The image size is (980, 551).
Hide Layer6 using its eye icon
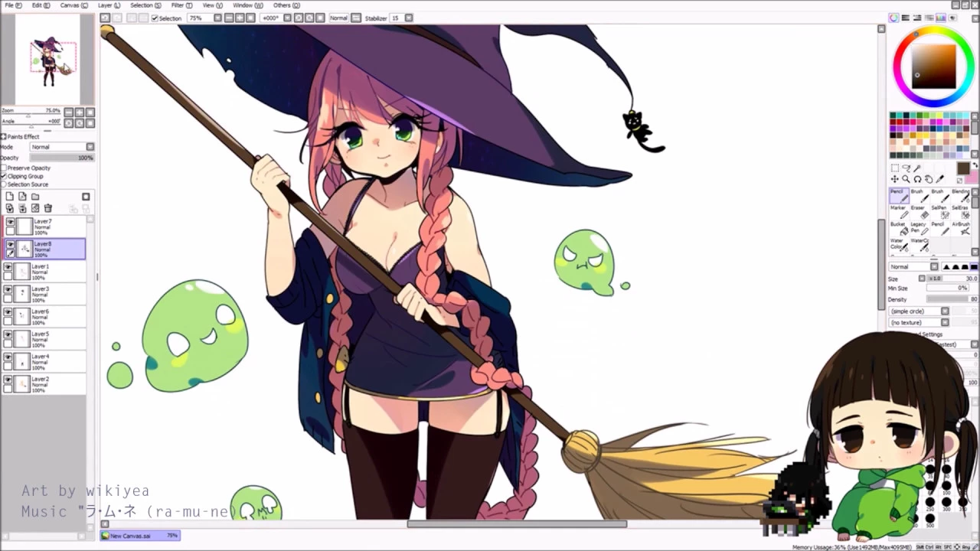click(x=8, y=312)
